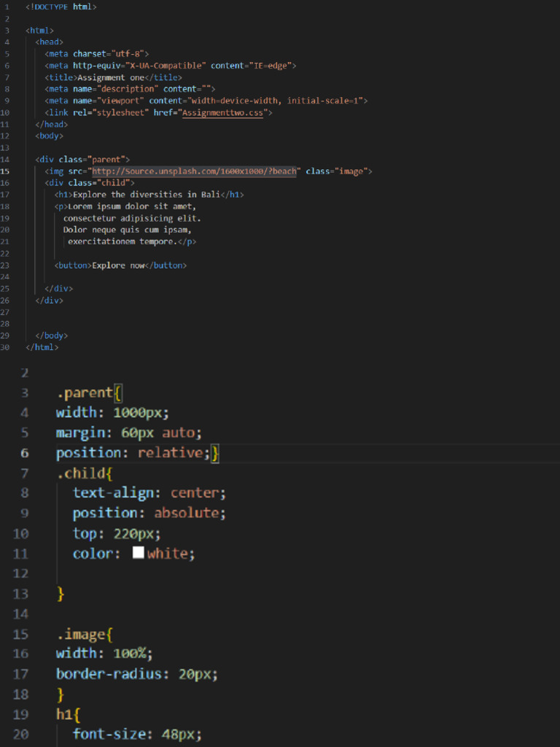The width and height of the screenshot is (560, 747).
Task: Click the 'text-align: center' declaration
Action: (149, 492)
